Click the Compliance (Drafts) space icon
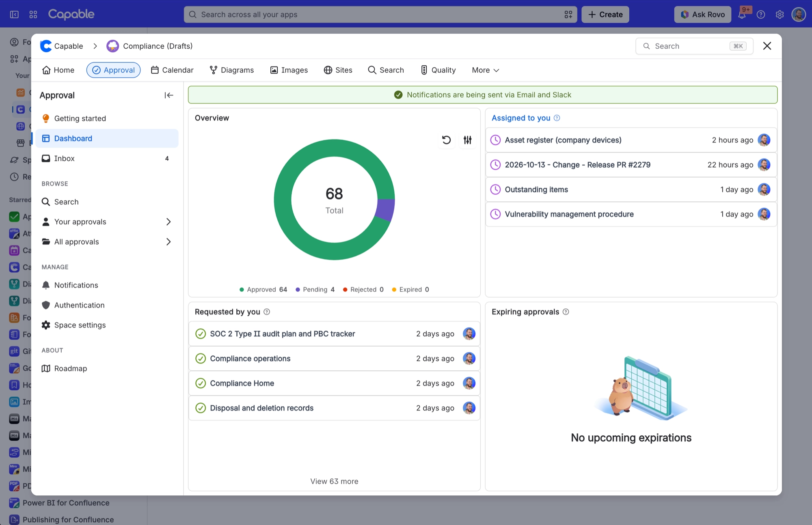812x525 pixels. 112,46
